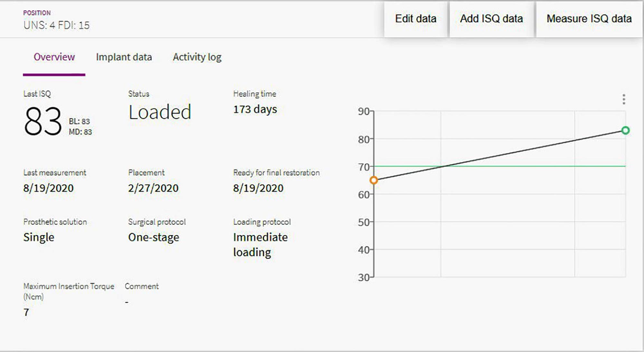Viewport: 644px width, 352px height.
Task: Click the position text UNS: 4 FDI: 15
Action: tap(56, 25)
